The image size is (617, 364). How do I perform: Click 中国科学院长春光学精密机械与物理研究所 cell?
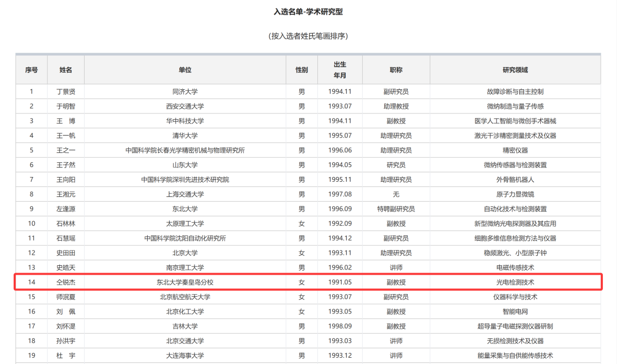(185, 150)
